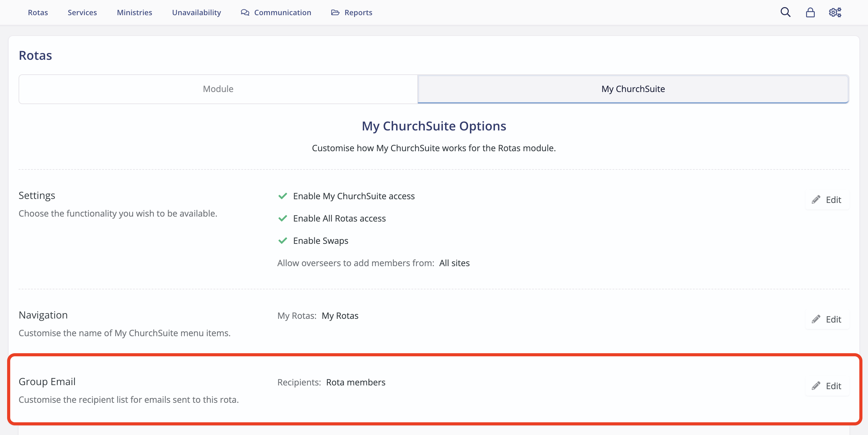Open the settings gear icon
This screenshot has width=868, height=435.
coord(835,12)
